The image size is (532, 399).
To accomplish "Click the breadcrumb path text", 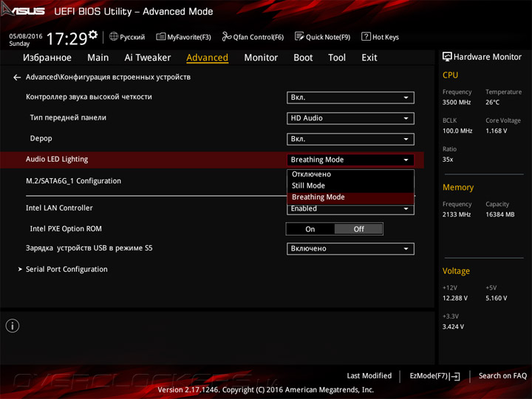I will coord(108,77).
